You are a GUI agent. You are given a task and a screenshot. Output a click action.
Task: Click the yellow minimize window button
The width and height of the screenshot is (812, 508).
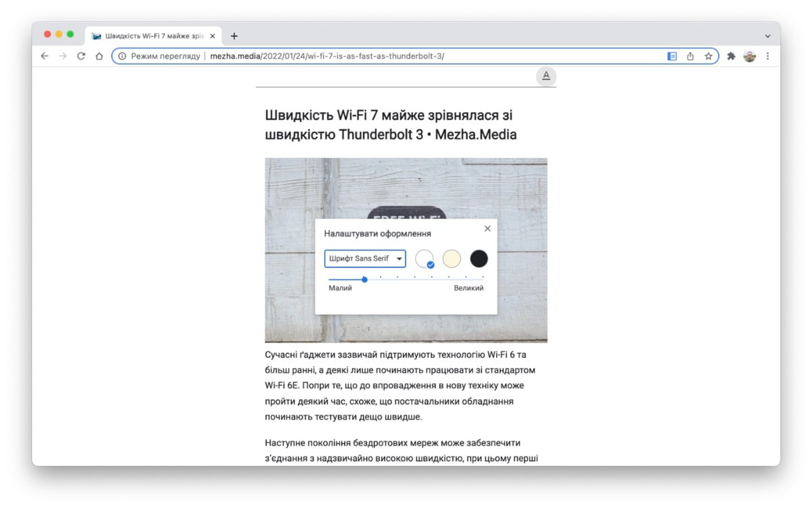coord(59,34)
